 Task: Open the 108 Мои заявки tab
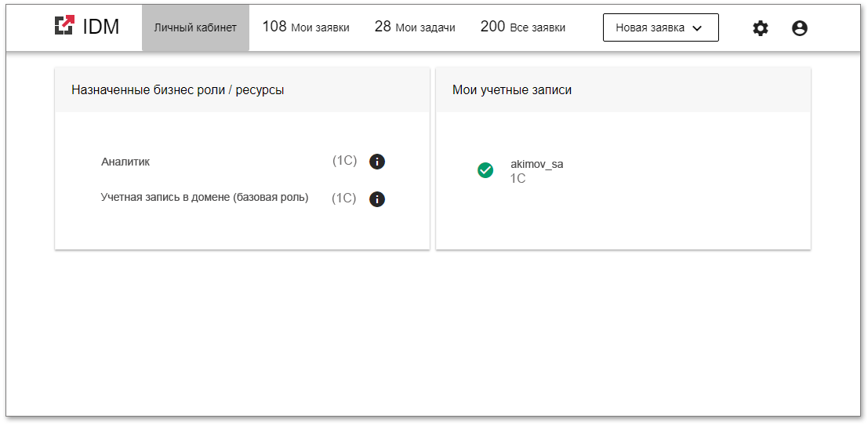point(306,27)
